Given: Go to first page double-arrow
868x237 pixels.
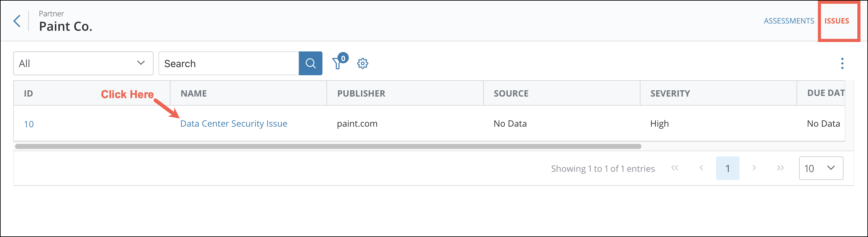Looking at the screenshot, I should point(675,168).
